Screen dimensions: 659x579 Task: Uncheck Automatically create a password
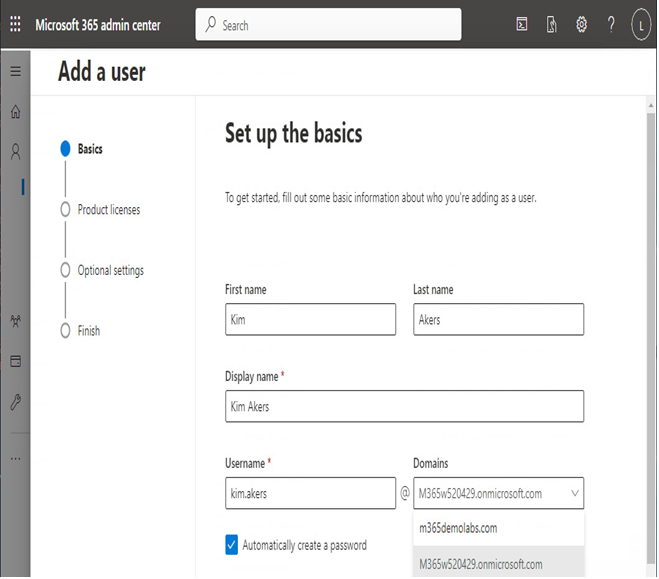pos(232,546)
